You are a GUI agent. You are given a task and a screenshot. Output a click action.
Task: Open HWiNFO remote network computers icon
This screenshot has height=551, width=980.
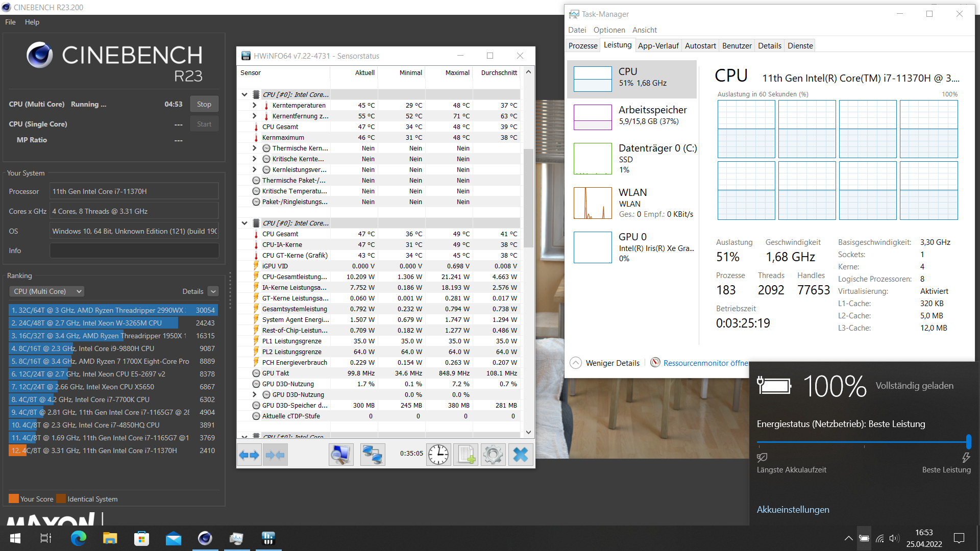point(372,455)
